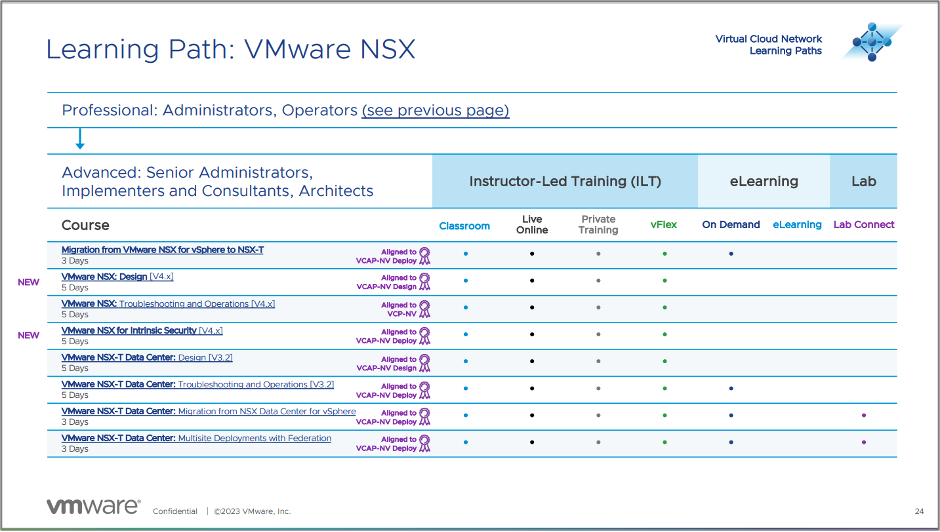Click the Confidential footer text
The width and height of the screenshot is (940, 532).
[x=175, y=511]
